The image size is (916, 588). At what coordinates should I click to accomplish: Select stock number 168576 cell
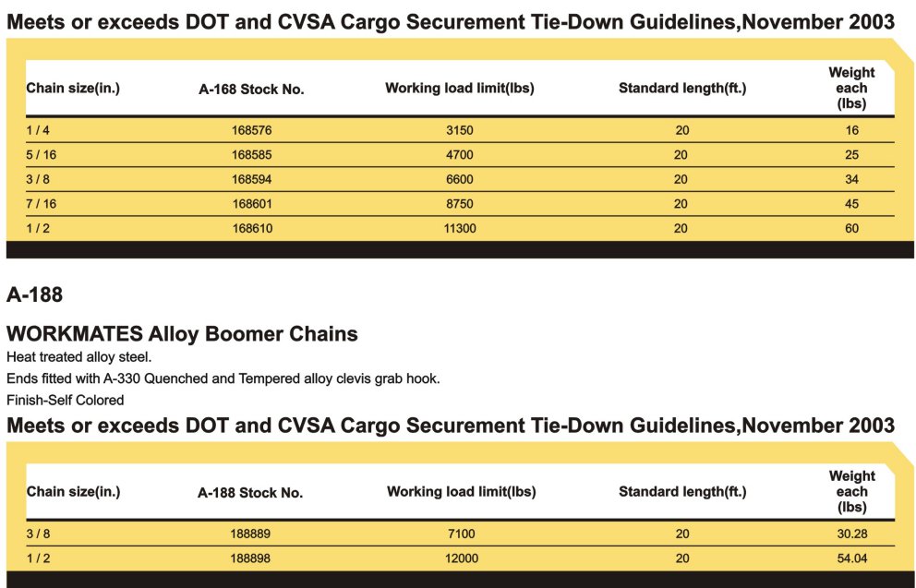[251, 130]
